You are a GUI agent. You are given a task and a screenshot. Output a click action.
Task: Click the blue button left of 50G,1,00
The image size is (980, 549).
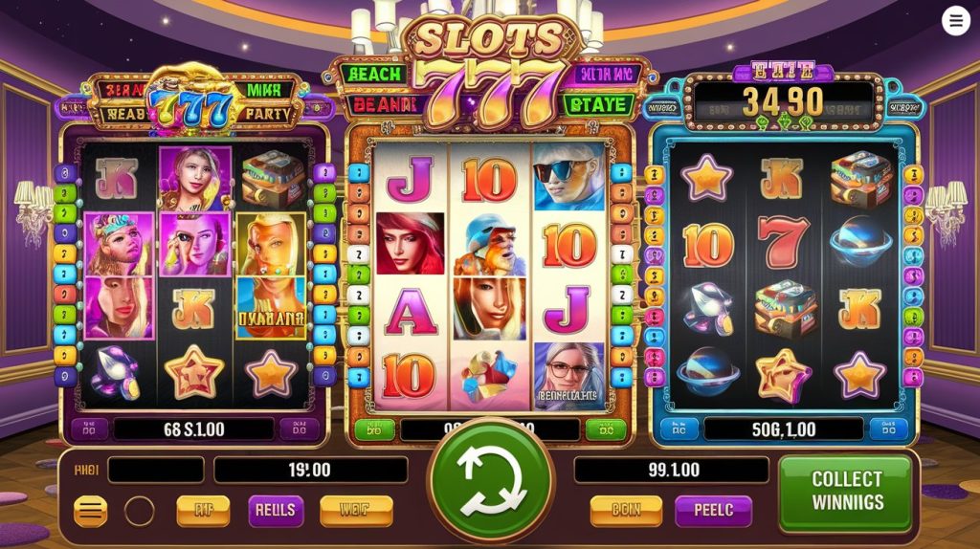click(x=679, y=429)
